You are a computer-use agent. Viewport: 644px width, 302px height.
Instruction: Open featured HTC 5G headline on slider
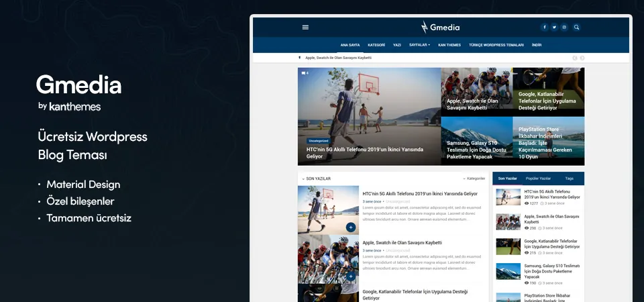(365, 153)
